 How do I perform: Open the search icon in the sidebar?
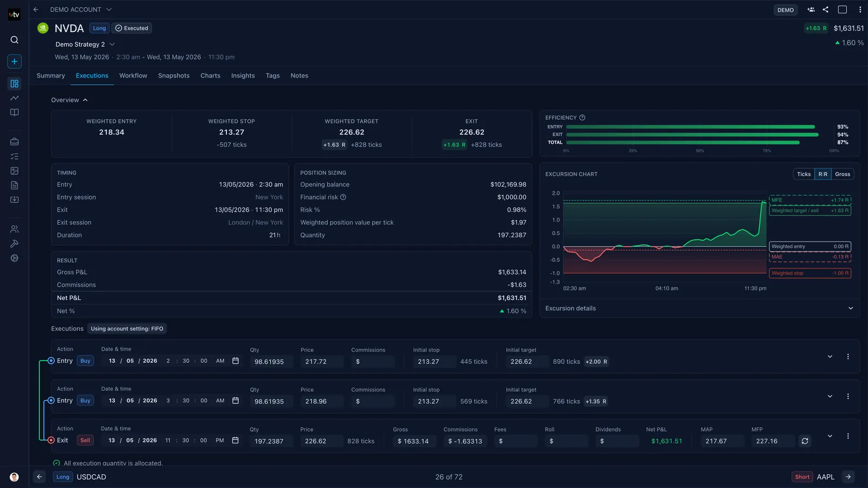pyautogui.click(x=15, y=40)
